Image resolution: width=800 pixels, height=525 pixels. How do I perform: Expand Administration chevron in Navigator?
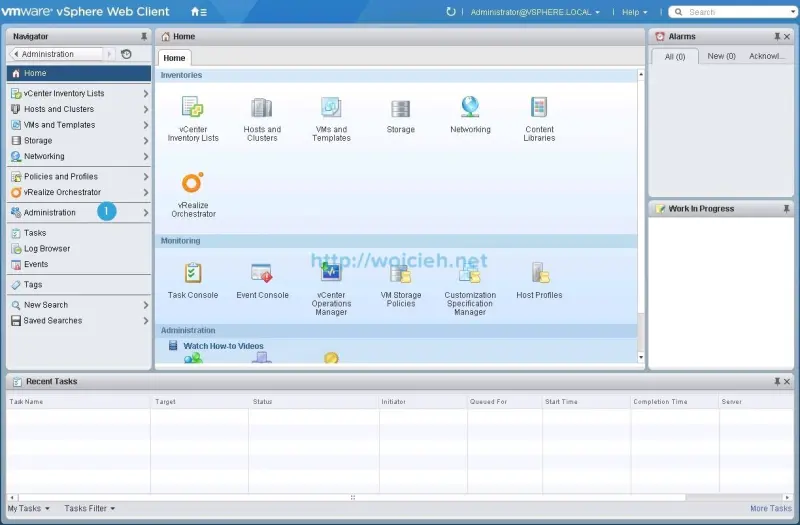tap(146, 213)
